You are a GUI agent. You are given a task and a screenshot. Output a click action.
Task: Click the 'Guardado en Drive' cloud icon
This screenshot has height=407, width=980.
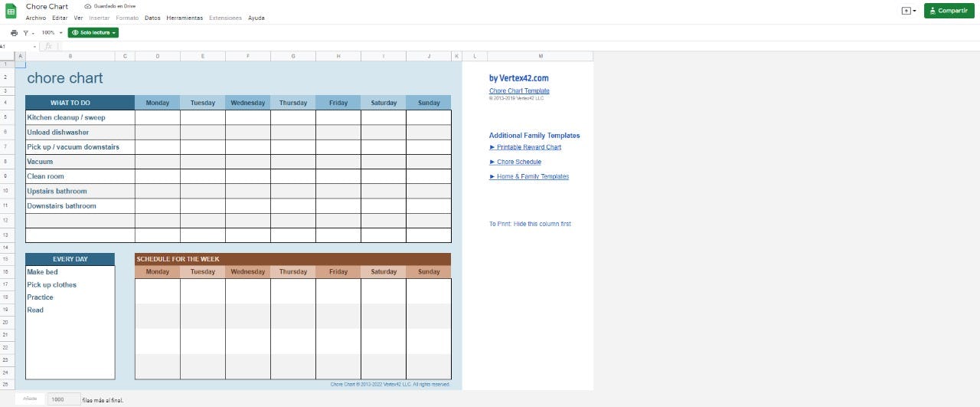(87, 6)
